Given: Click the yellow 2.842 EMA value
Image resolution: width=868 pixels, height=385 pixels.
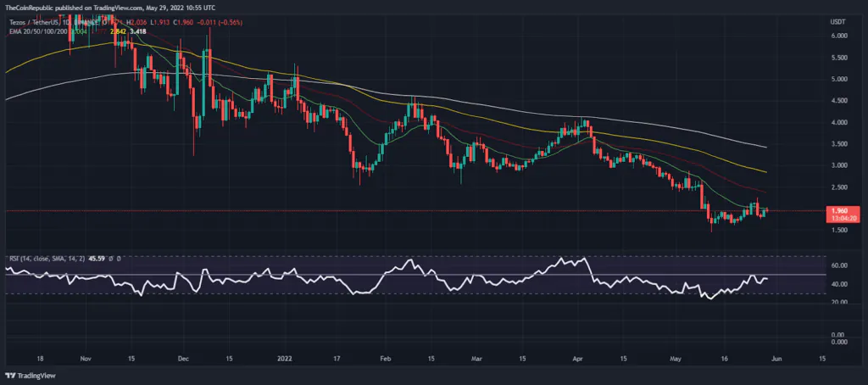Looking at the screenshot, I should 118,31.
